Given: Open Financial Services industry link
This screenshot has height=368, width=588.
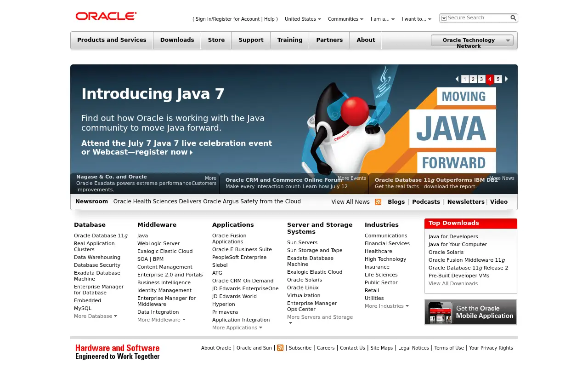Looking at the screenshot, I should tap(387, 243).
